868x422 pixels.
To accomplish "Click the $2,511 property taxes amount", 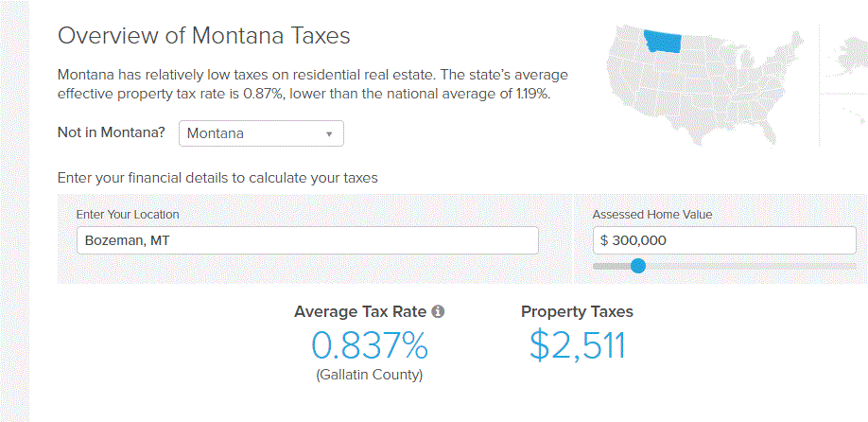I will (x=577, y=346).
